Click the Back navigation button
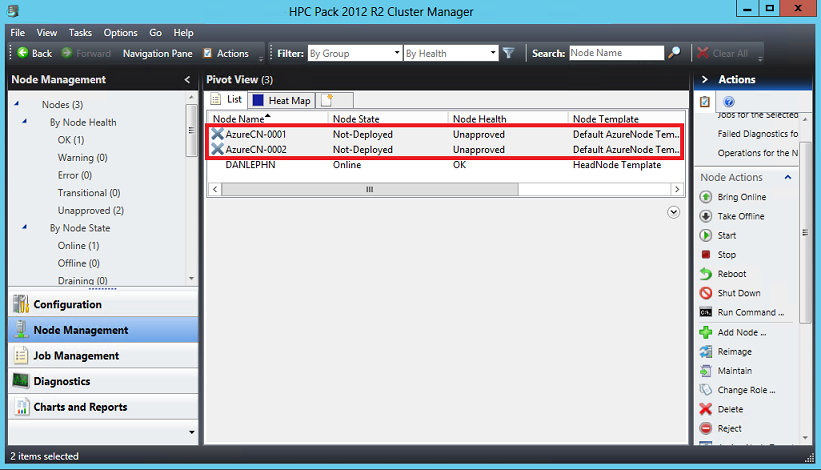The image size is (821, 470). pos(34,53)
